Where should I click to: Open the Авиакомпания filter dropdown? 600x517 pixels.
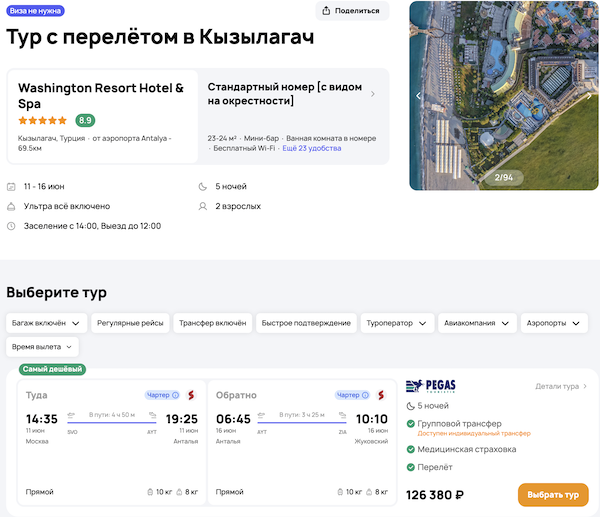pyautogui.click(x=478, y=323)
